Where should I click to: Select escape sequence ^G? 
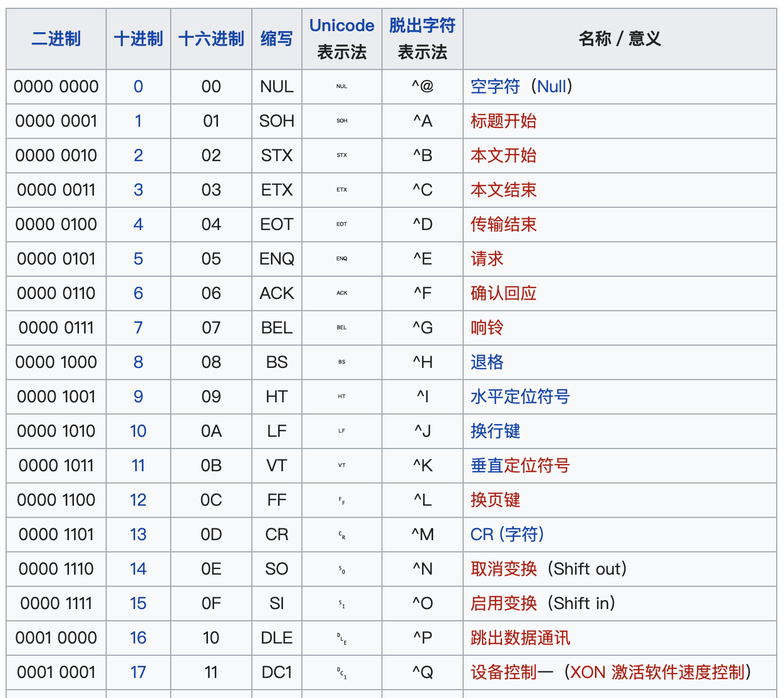coord(423,328)
